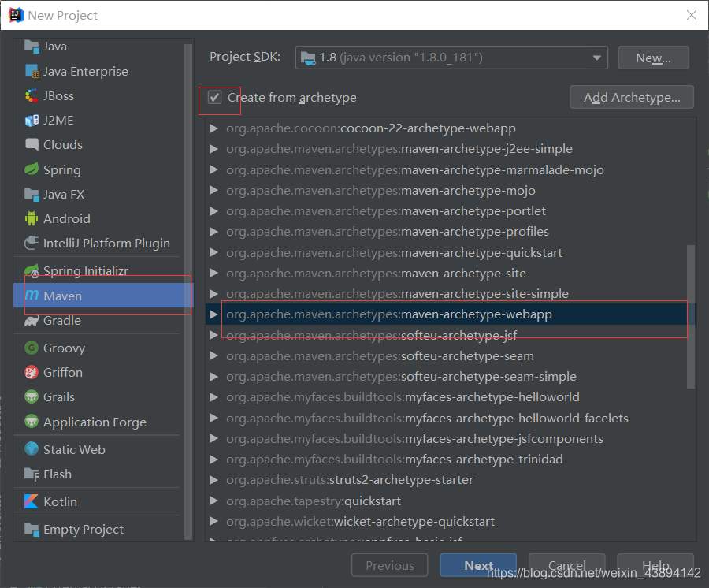Click the Next button
Image resolution: width=709 pixels, height=588 pixels.
[x=478, y=565]
